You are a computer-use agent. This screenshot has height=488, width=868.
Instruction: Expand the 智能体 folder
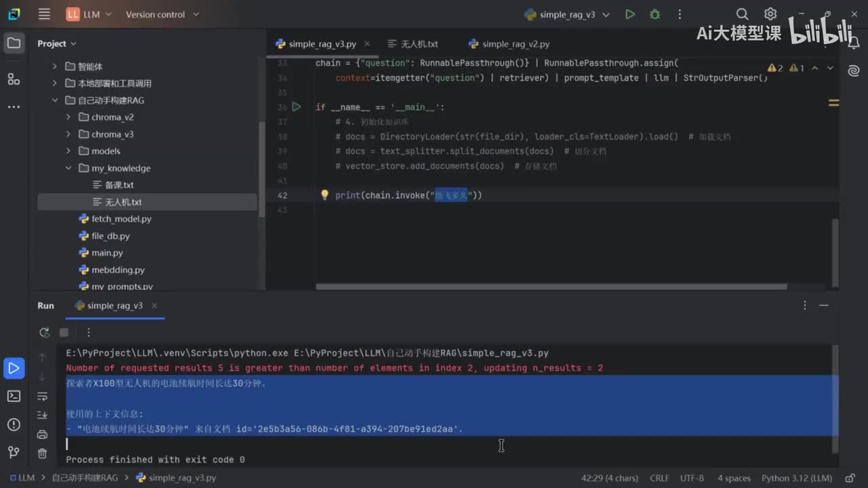tap(55, 66)
